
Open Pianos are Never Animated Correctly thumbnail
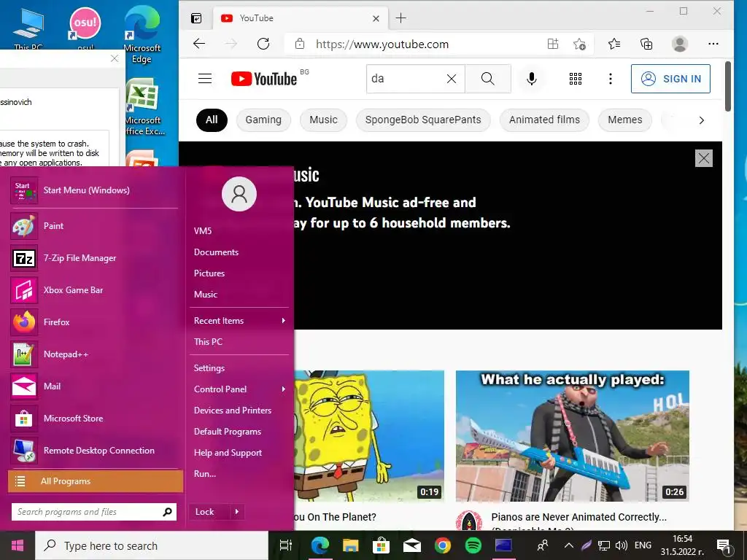click(572, 436)
